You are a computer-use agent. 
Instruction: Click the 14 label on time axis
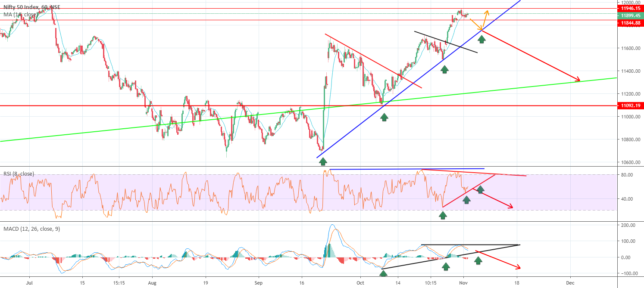[398, 283]
